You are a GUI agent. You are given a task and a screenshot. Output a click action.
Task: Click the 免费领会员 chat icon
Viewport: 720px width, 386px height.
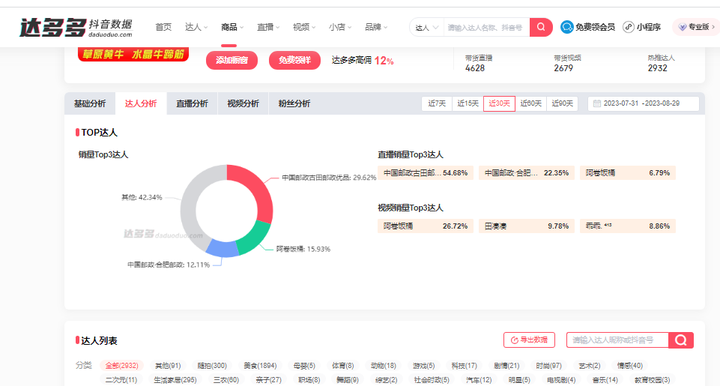(567, 27)
